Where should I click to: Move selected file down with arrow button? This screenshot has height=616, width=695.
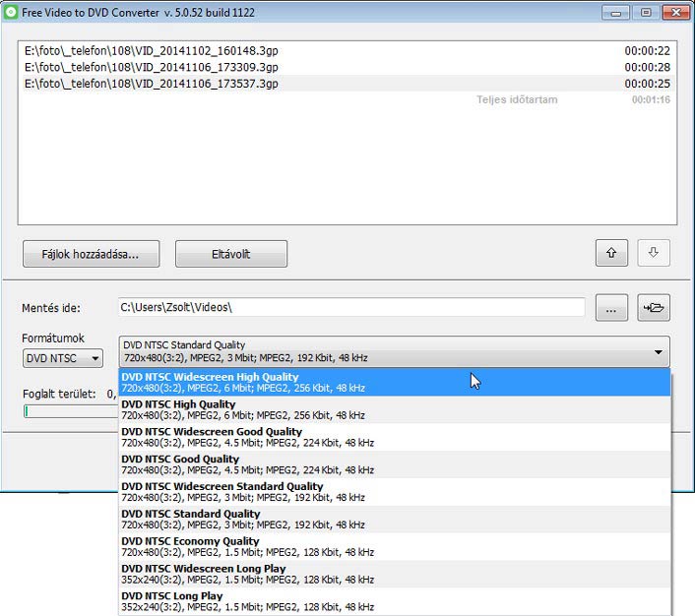(654, 253)
